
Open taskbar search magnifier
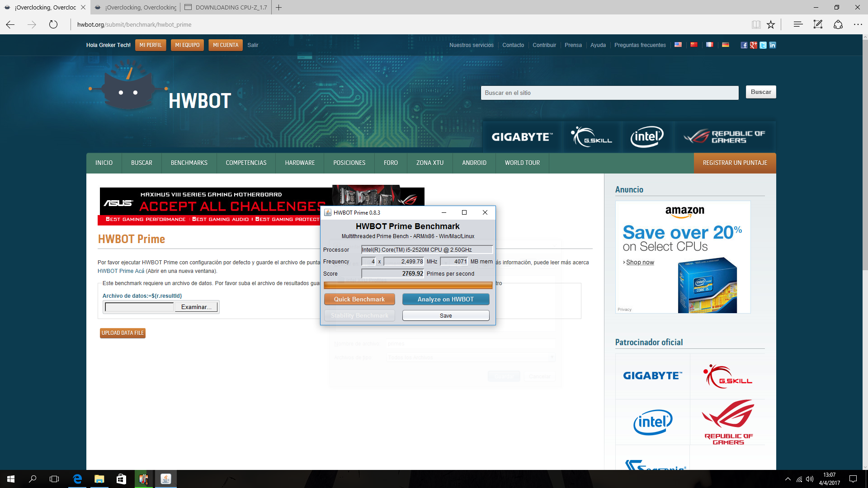[33, 479]
